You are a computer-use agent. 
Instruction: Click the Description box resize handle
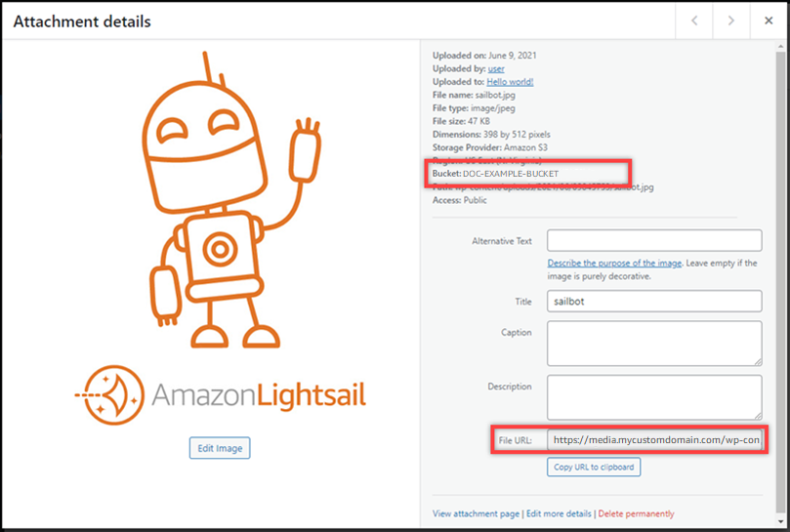click(x=757, y=415)
